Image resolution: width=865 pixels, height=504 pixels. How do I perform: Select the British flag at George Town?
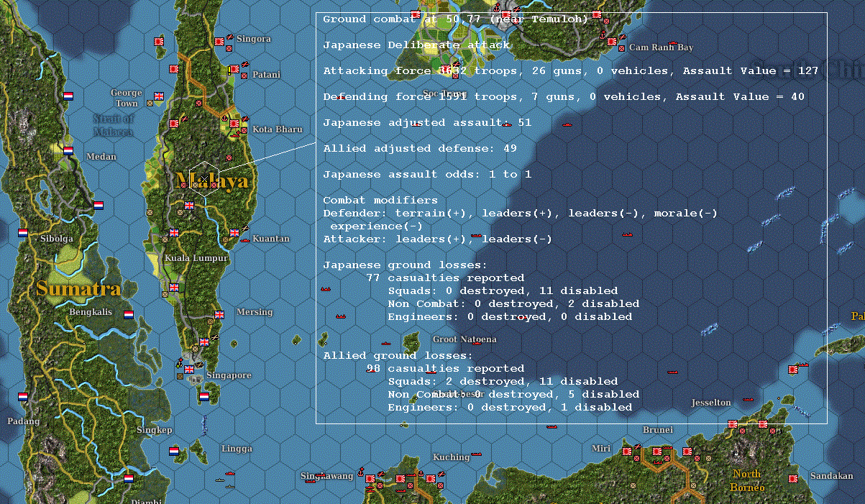tap(159, 96)
